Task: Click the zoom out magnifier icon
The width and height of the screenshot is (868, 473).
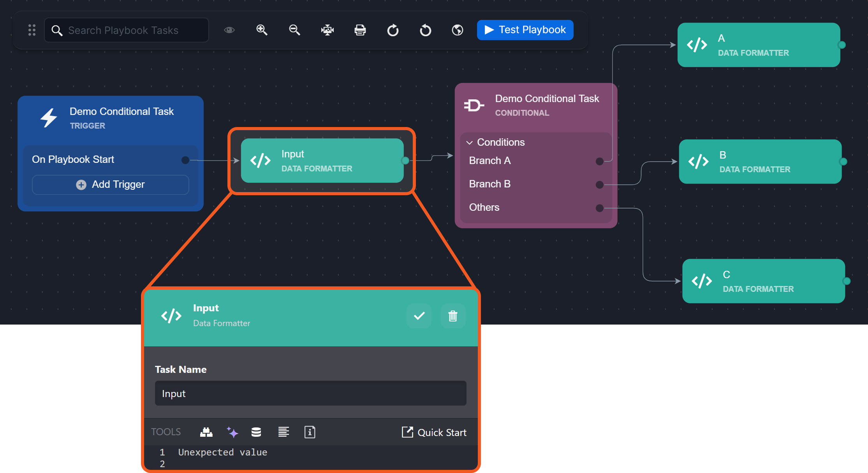Action: point(294,30)
